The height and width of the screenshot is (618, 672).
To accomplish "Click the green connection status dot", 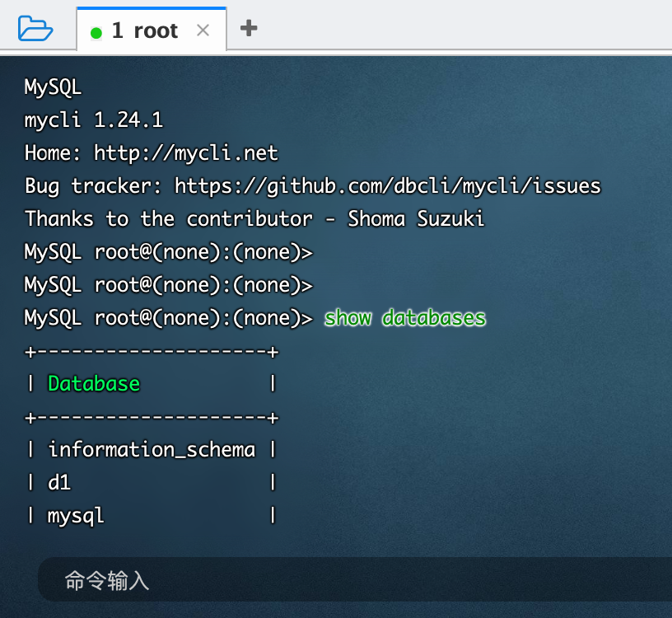I will click(96, 33).
